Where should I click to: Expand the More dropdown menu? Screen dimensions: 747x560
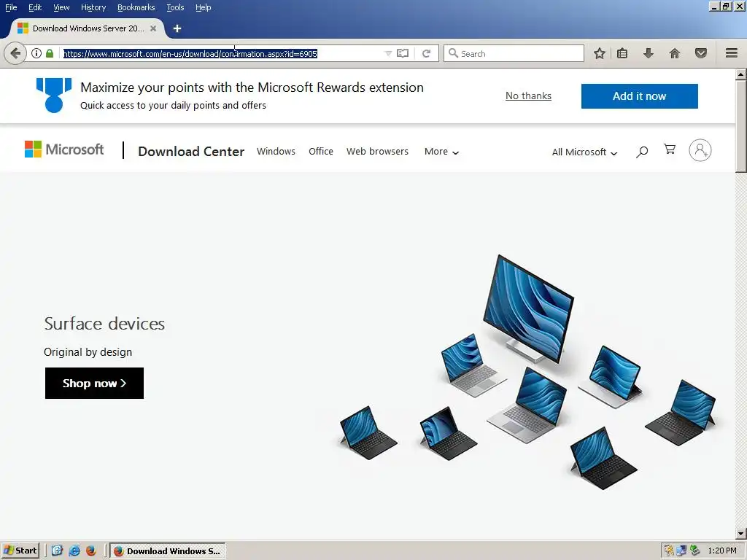(x=441, y=152)
